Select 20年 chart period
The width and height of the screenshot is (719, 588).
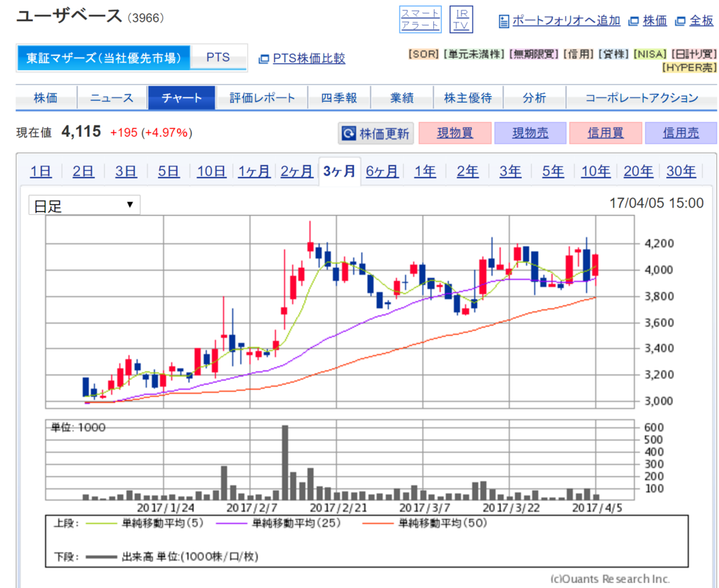click(x=638, y=171)
